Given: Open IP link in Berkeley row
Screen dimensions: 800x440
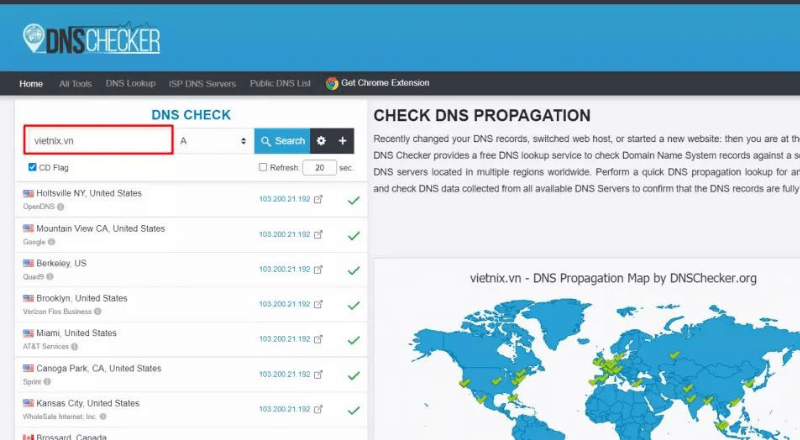Looking at the screenshot, I should point(284,269).
